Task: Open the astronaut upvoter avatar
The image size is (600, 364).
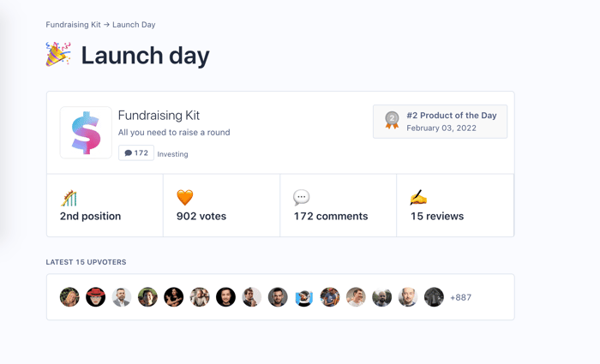Action: (x=303, y=297)
